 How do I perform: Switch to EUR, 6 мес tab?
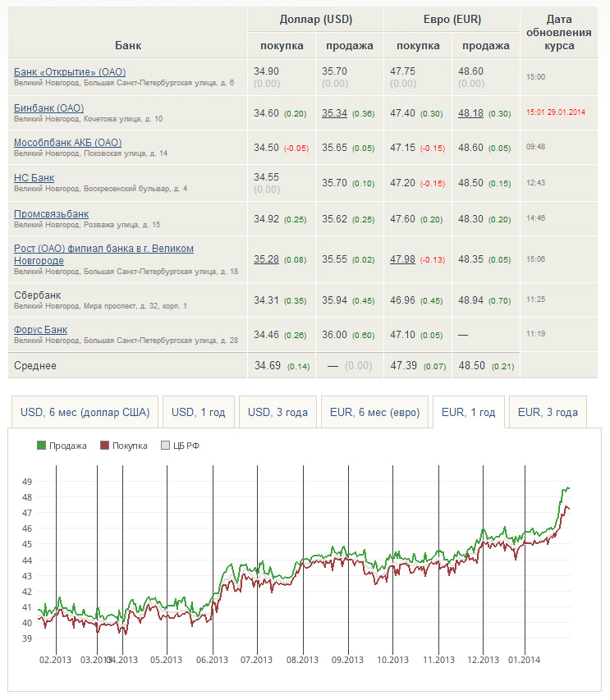tap(374, 412)
